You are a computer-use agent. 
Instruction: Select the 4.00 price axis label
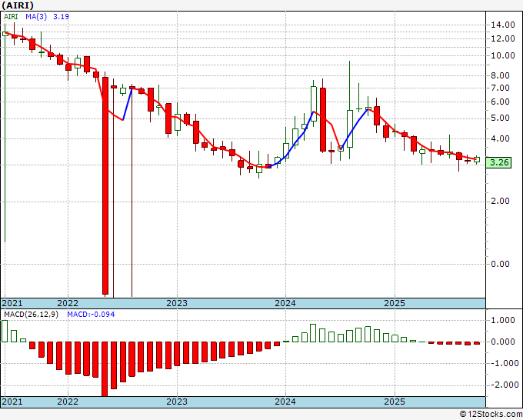coord(500,138)
